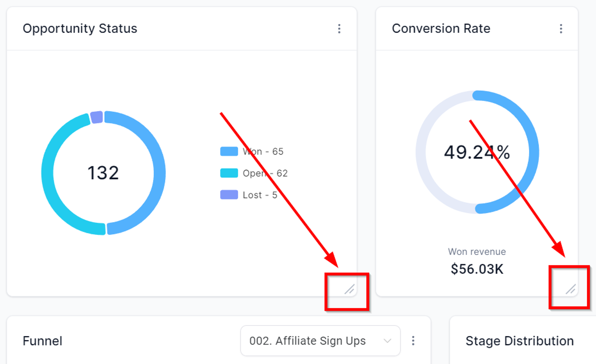
Task: Click the dropdown chevron in Funnel selector
Action: point(387,341)
